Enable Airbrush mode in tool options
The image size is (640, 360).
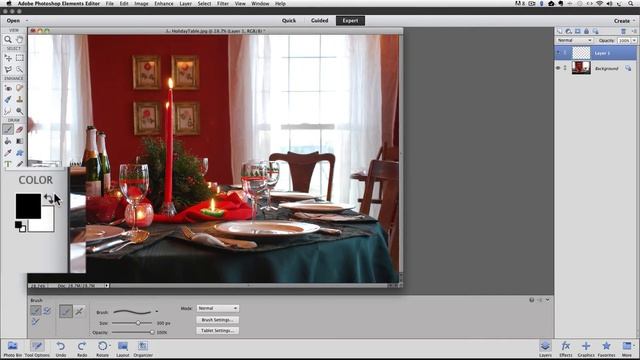tap(79, 311)
